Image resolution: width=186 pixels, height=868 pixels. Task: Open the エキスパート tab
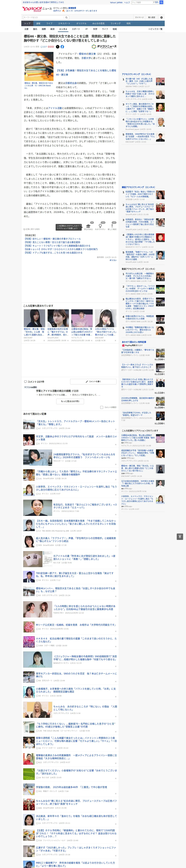[x=64, y=24]
